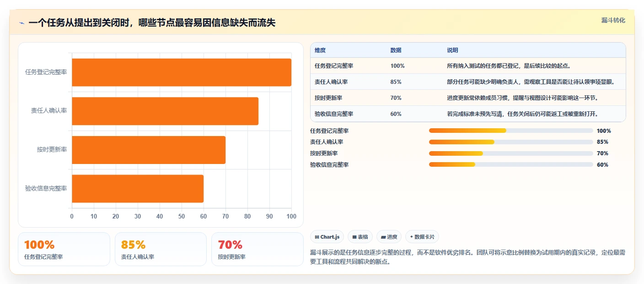Click the 验收信息完整率 chart axis label
Image resolution: width=644 pixels, height=284 pixels.
tap(46, 188)
